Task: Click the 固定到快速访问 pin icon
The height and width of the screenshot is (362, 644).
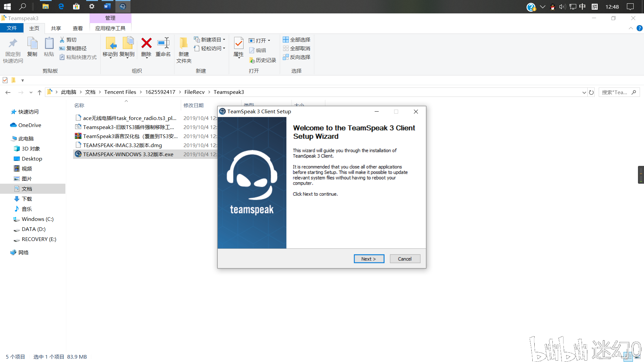Action: click(13, 43)
